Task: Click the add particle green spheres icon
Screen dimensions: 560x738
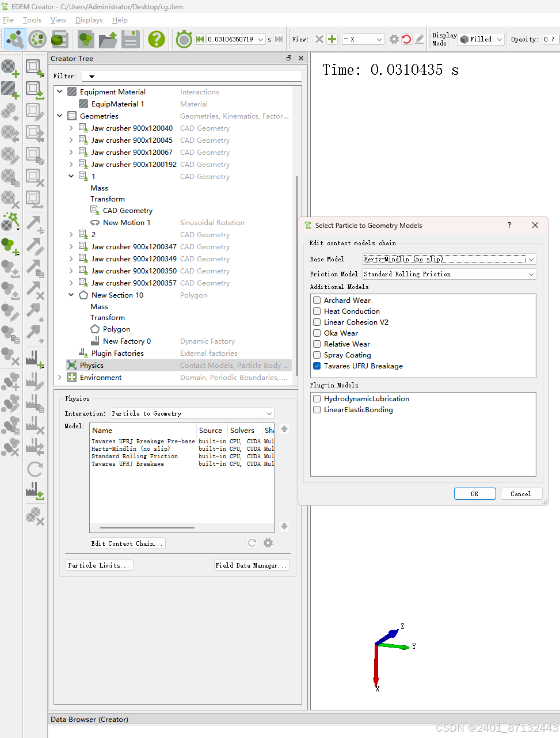Action: [x=10, y=246]
